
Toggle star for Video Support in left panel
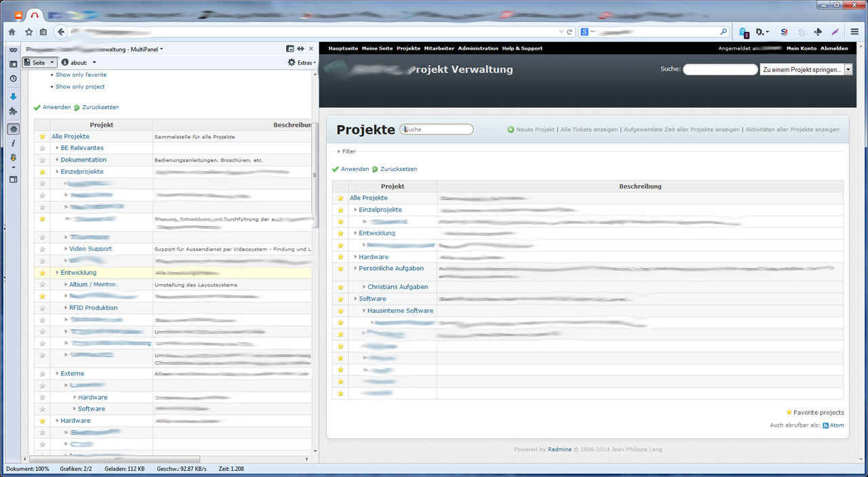point(43,249)
